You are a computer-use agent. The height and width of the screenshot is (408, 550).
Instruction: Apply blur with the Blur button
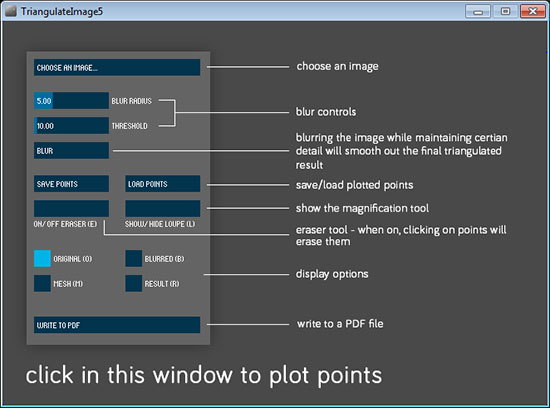[71, 151]
